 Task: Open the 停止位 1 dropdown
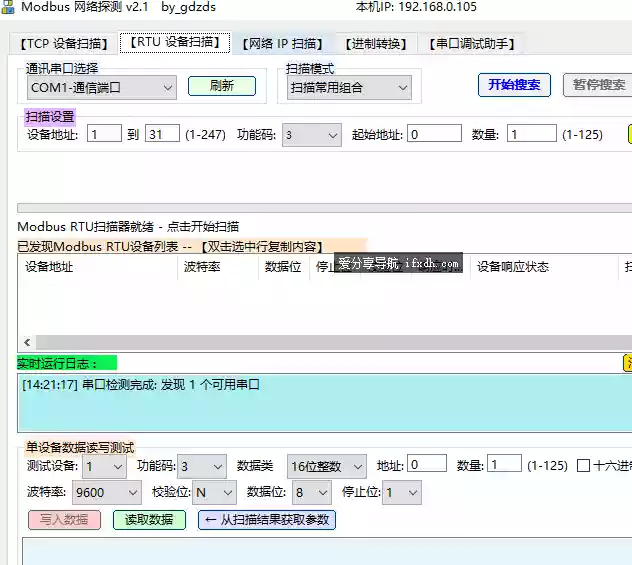click(x=402, y=492)
